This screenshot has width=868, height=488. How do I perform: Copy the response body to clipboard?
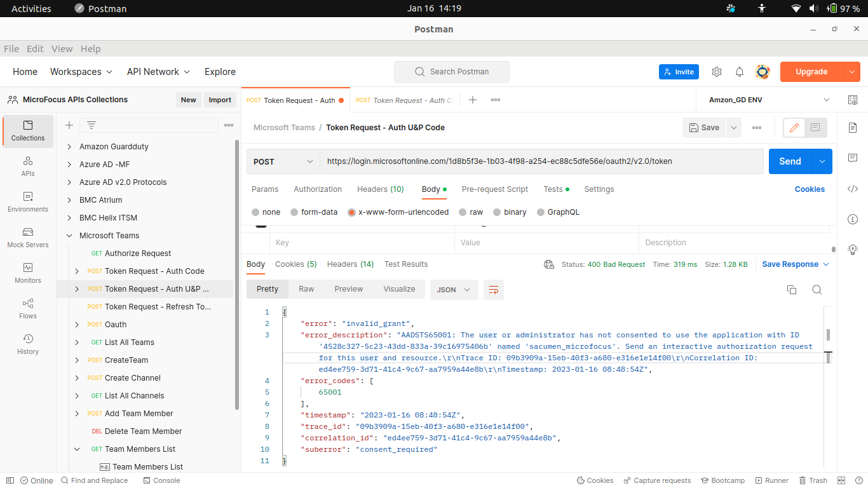(x=792, y=290)
